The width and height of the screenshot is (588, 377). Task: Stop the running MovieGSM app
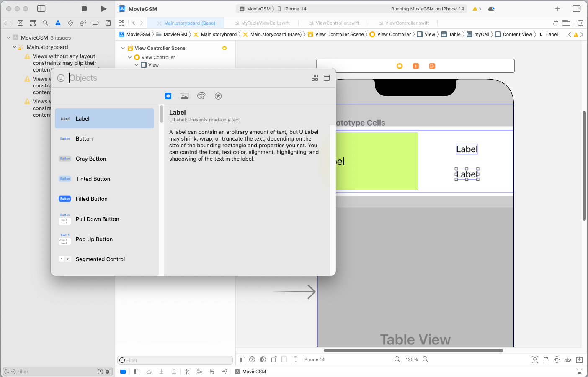point(84,9)
